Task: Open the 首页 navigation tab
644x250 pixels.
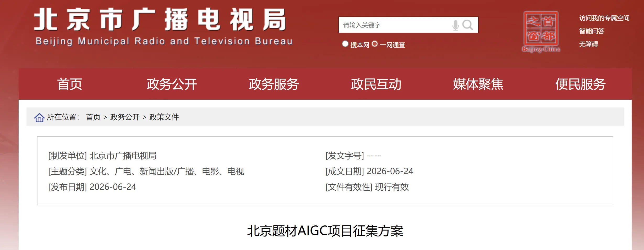Action: click(70, 84)
